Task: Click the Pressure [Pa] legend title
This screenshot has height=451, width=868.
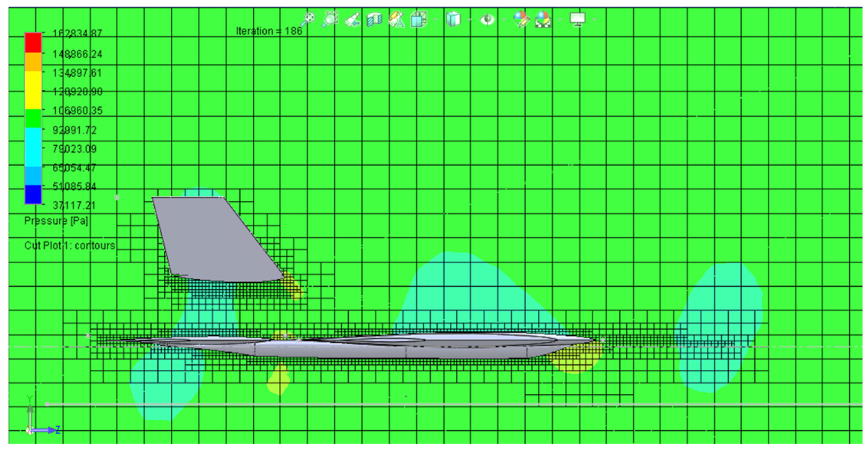Action: 56,221
